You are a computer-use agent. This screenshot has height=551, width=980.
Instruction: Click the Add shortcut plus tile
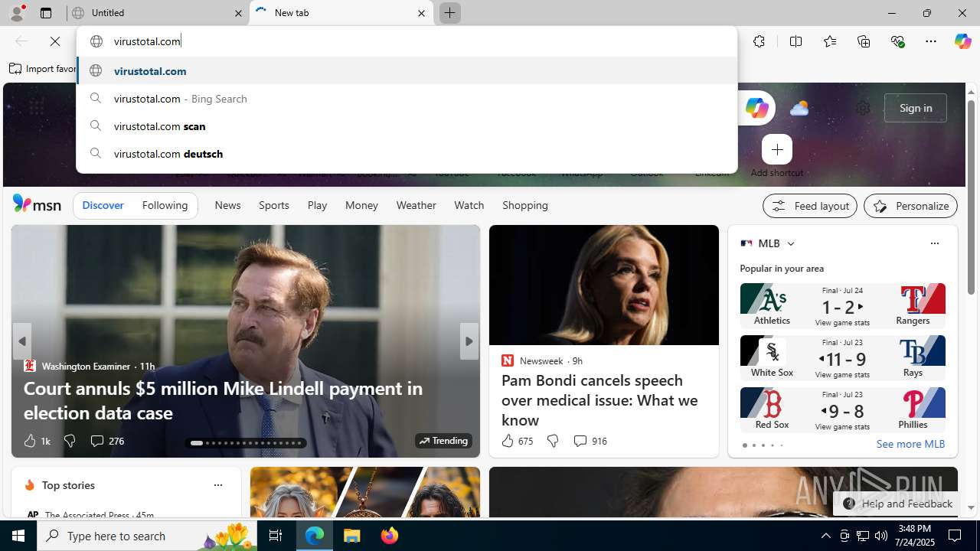[777, 150]
